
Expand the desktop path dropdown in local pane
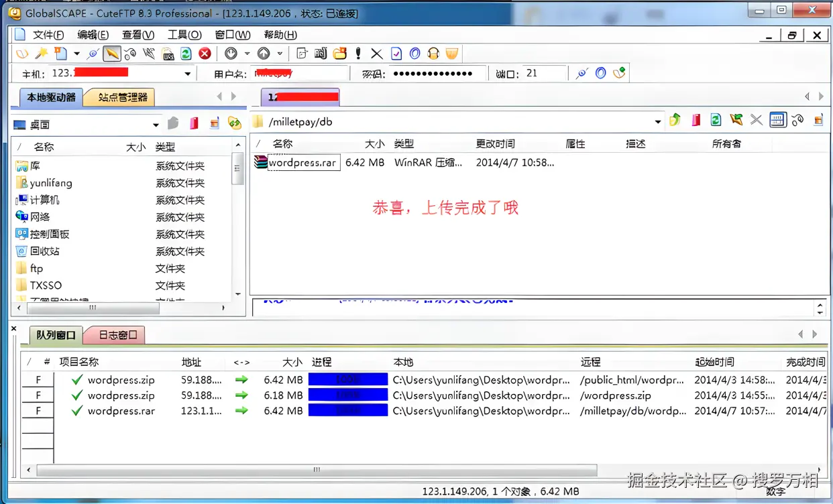(156, 123)
